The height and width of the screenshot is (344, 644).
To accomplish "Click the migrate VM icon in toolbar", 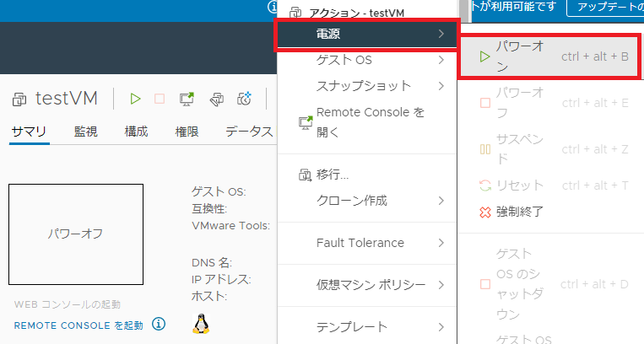I will point(216,99).
